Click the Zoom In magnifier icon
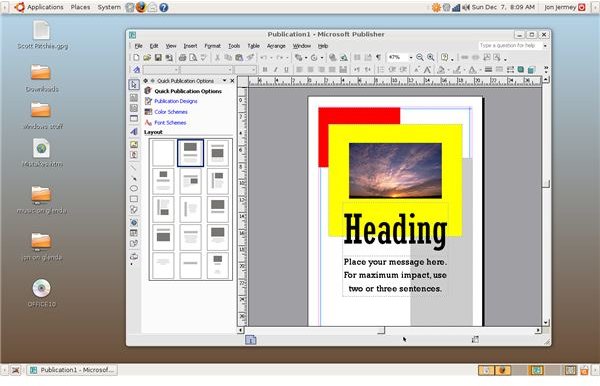 tap(430, 57)
